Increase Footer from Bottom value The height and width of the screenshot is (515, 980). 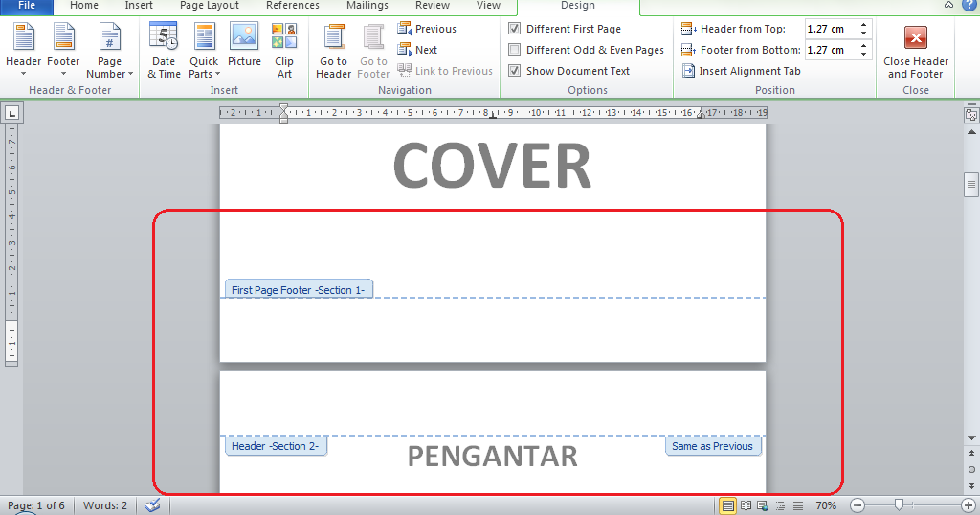(863, 46)
